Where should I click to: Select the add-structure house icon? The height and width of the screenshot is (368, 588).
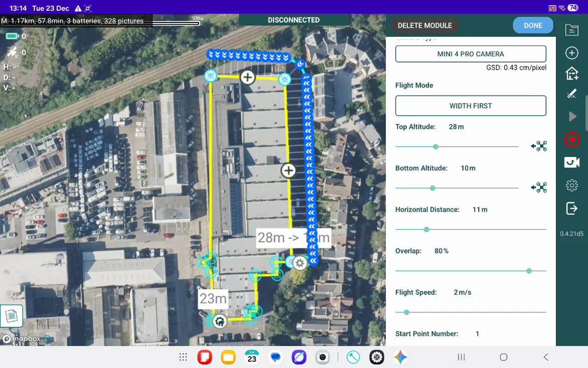[x=571, y=74]
